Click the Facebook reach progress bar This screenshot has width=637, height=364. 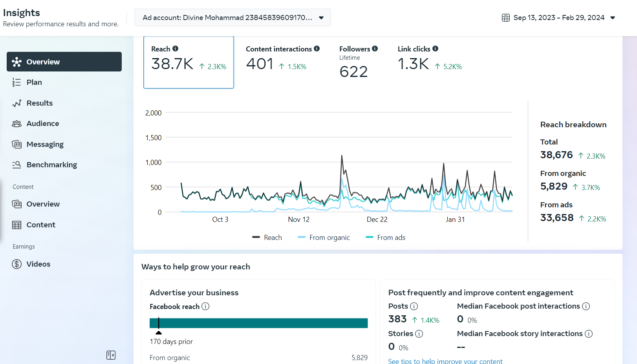coord(258,323)
